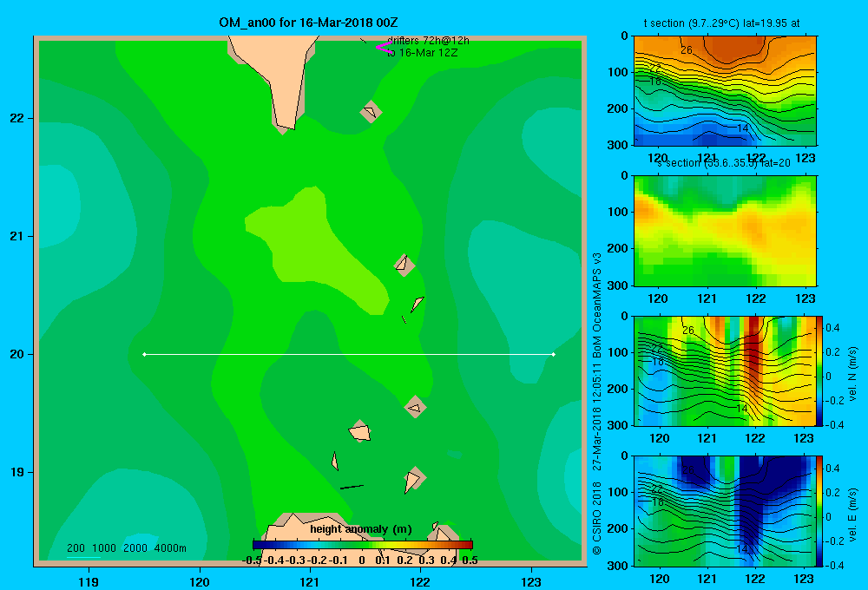Click the 'height anomaly (m)' colorbar title
868x590 pixels.
[361, 529]
